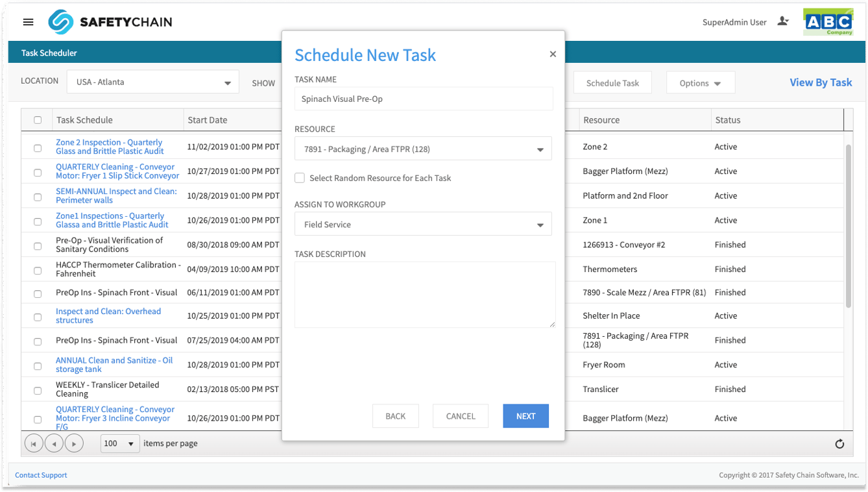Open the Contact Support link
Screen dimensions: 868x492
click(41, 475)
